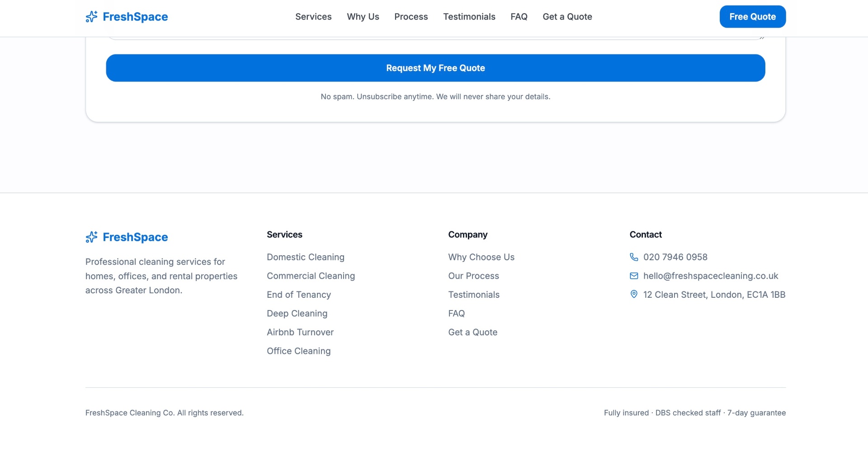Open the Commercial Cleaning footer link

pos(311,276)
